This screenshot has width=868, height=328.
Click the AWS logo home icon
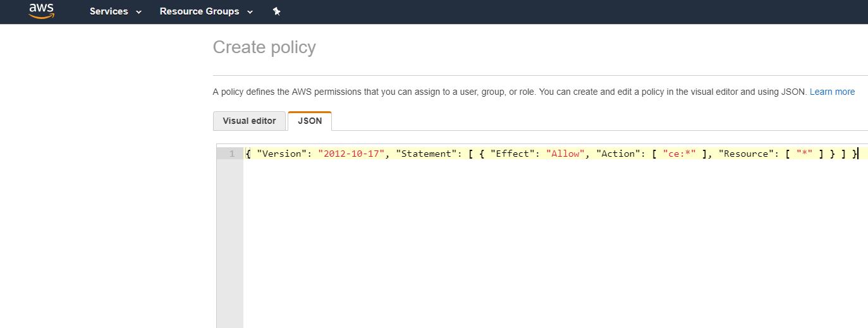coord(42,11)
